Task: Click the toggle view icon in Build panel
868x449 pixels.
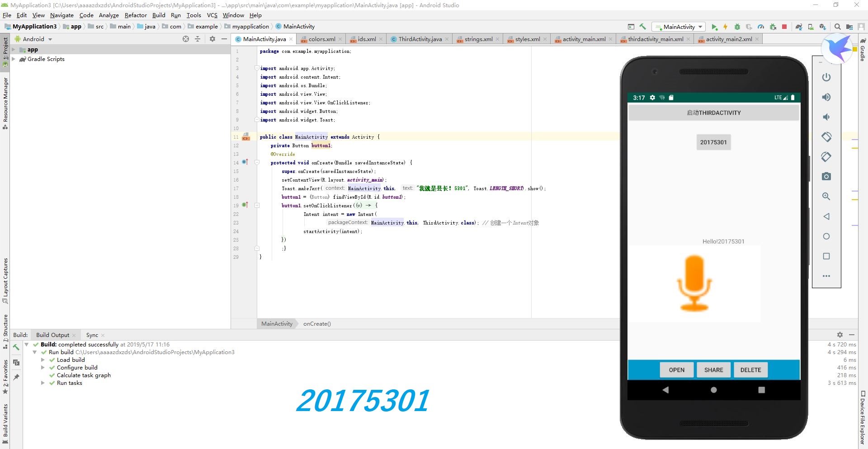Action: click(x=16, y=363)
